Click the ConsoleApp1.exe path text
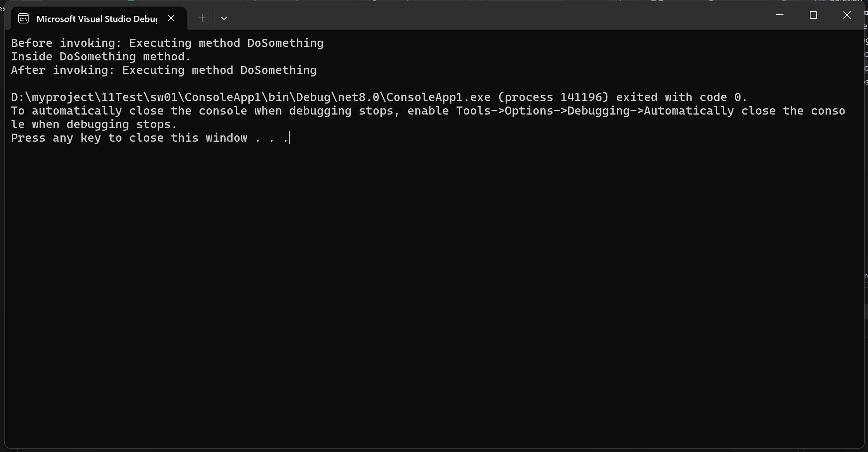Viewport: 868px width, 452px height. pyautogui.click(x=251, y=97)
